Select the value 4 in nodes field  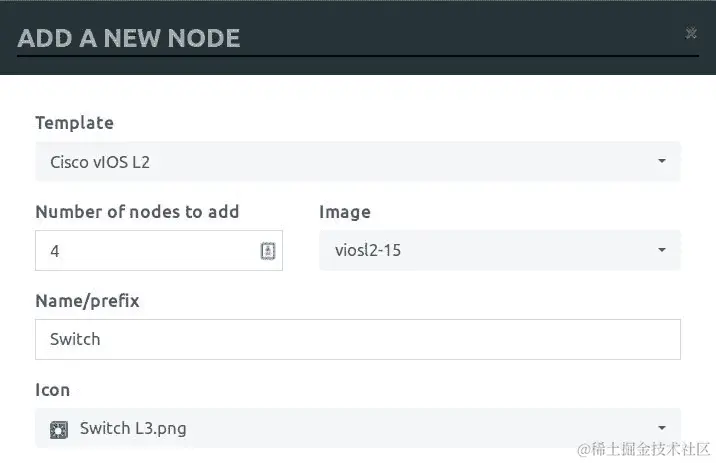pyautogui.click(x=55, y=251)
